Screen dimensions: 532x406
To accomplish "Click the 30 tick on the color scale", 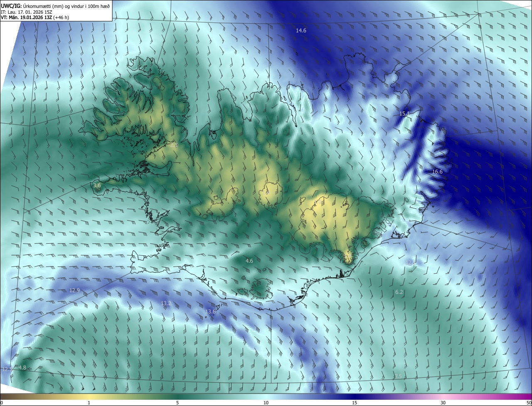I will (443, 403).
